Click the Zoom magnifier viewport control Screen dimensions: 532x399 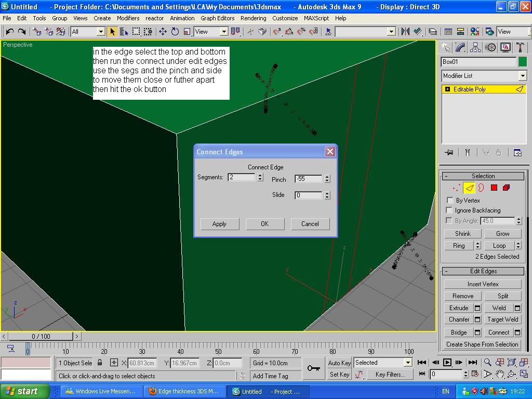487,362
